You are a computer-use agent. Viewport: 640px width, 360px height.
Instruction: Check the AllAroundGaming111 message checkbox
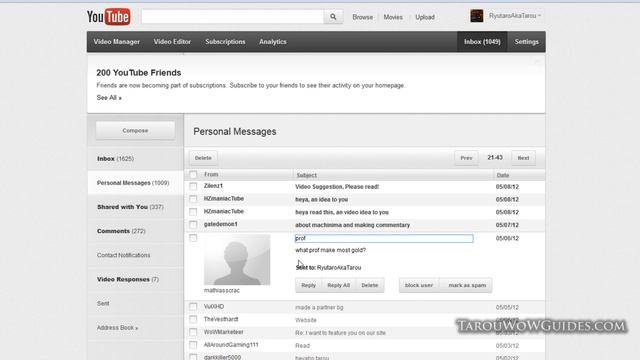coord(193,345)
